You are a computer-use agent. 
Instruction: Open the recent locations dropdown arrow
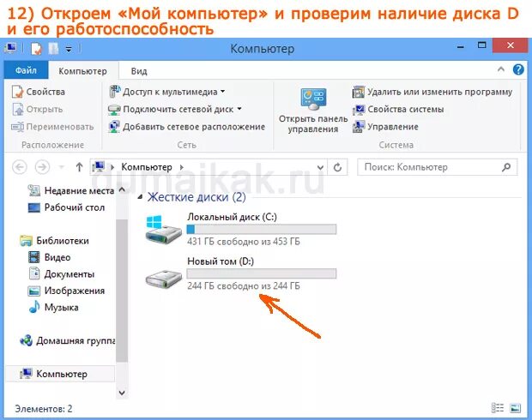click(62, 167)
